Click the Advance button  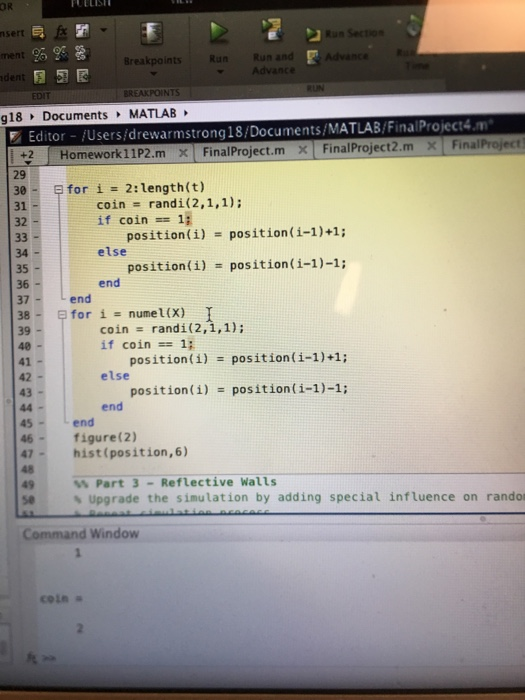coord(338,57)
